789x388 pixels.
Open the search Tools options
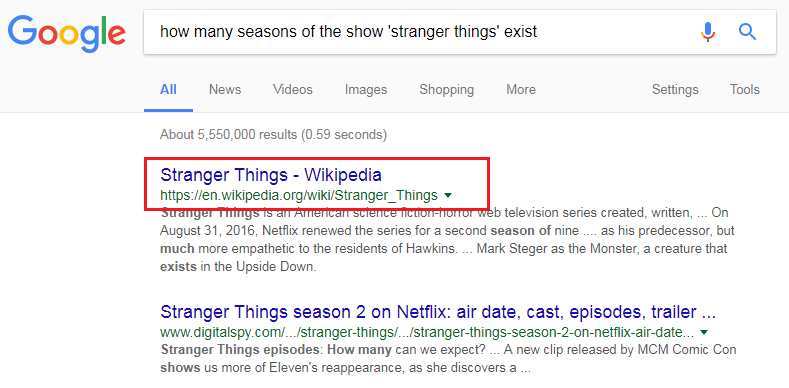click(x=745, y=90)
